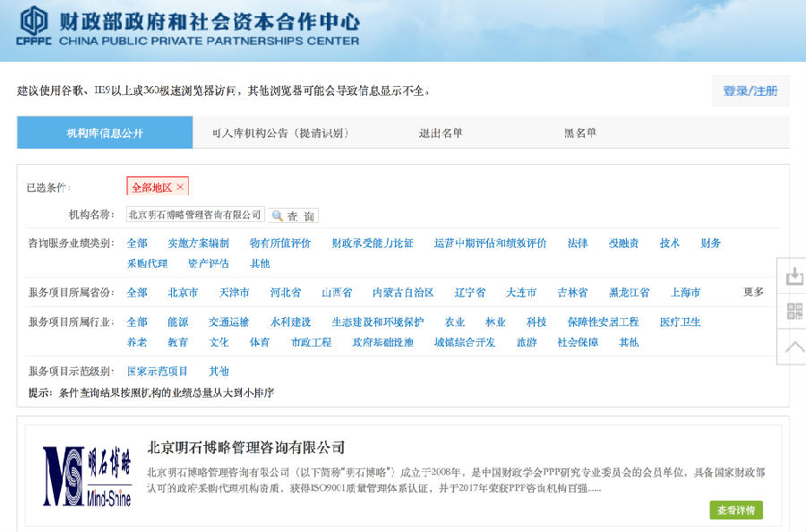The width and height of the screenshot is (806, 532).
Task: Click the magnifier 查询 search button
Action: pos(294,216)
